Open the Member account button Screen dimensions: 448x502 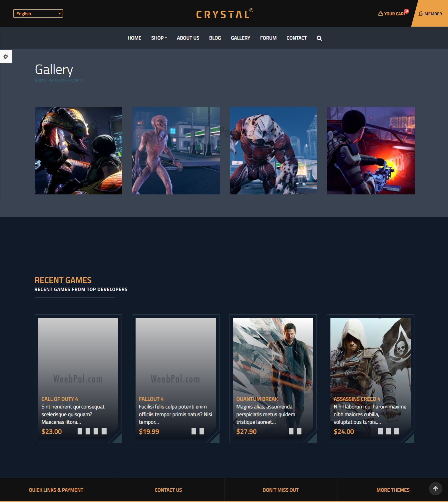[x=430, y=13]
